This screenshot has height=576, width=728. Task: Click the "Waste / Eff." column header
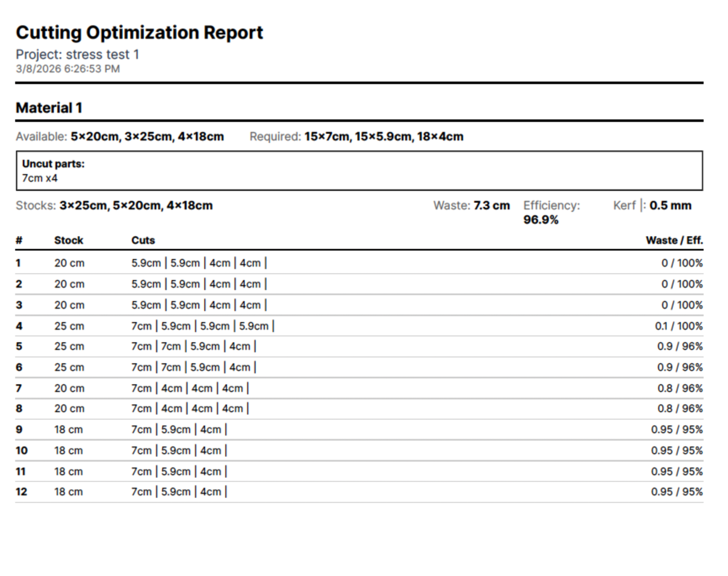pos(674,240)
